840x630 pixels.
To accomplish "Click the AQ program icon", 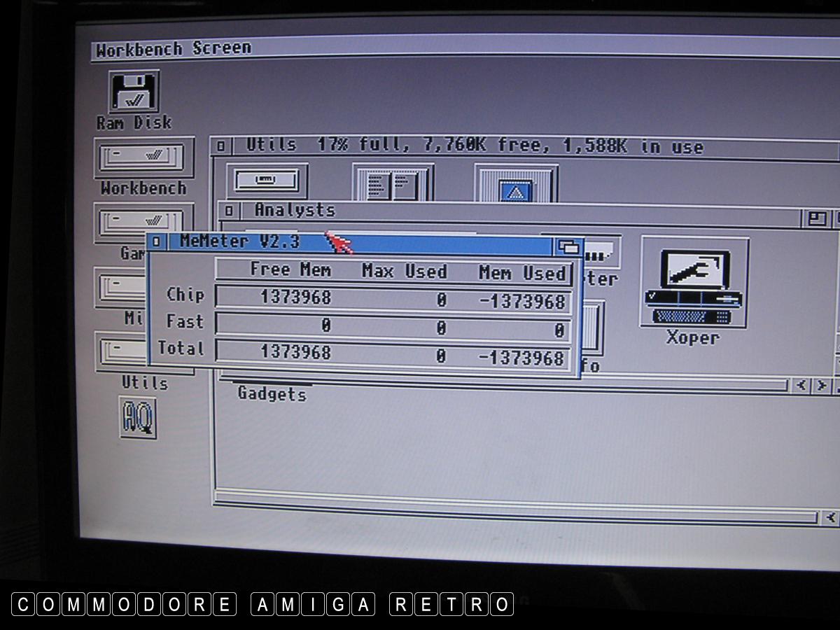I will point(137,418).
